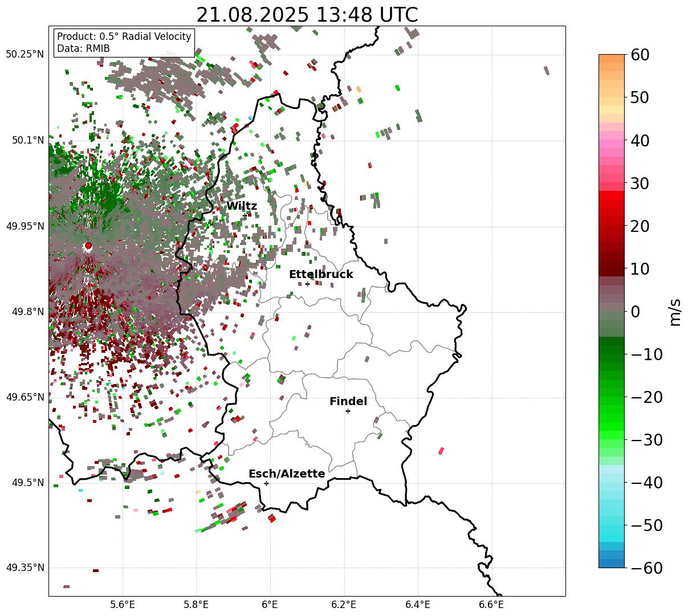Click the colorbar tick label 30
The width and height of the screenshot is (688, 616).
pyautogui.click(x=638, y=183)
